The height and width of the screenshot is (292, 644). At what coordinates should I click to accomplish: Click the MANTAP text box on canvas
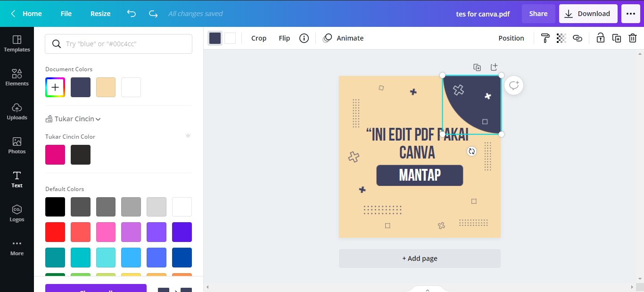pyautogui.click(x=420, y=175)
